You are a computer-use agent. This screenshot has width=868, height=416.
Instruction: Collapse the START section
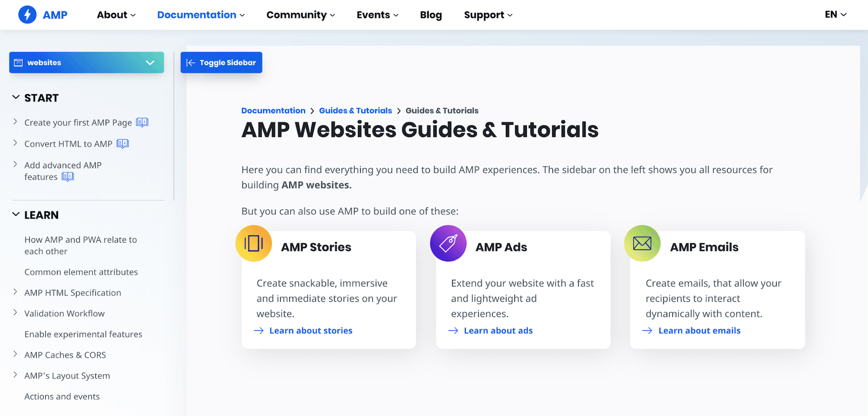(x=16, y=98)
